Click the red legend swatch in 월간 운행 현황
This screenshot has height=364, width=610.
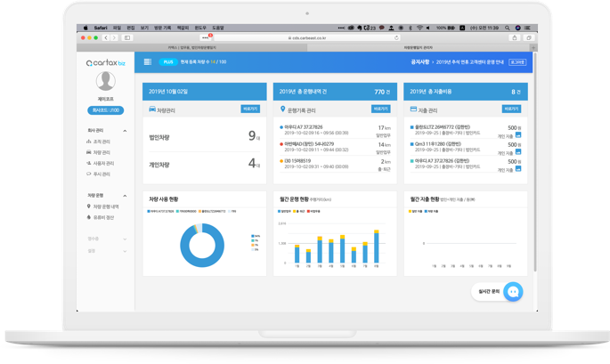click(308, 212)
